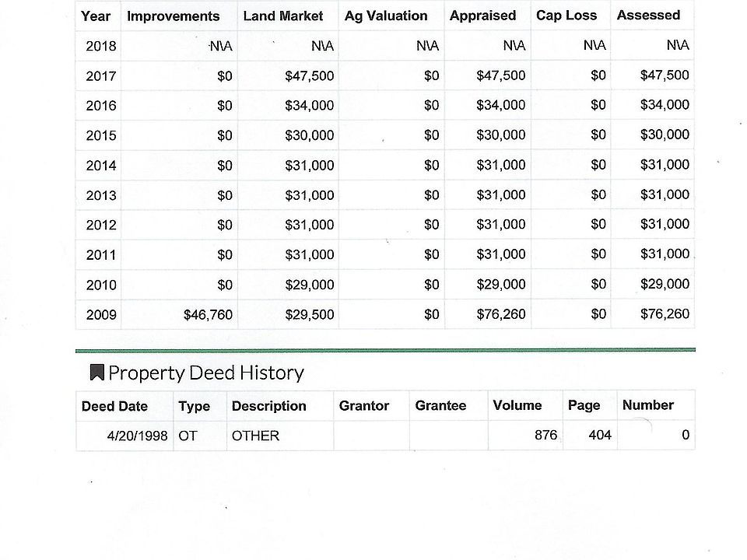Viewport: 747px width, 560px height.
Task: Select the 2018 Cap Loss N\A cell
Action: click(x=595, y=45)
